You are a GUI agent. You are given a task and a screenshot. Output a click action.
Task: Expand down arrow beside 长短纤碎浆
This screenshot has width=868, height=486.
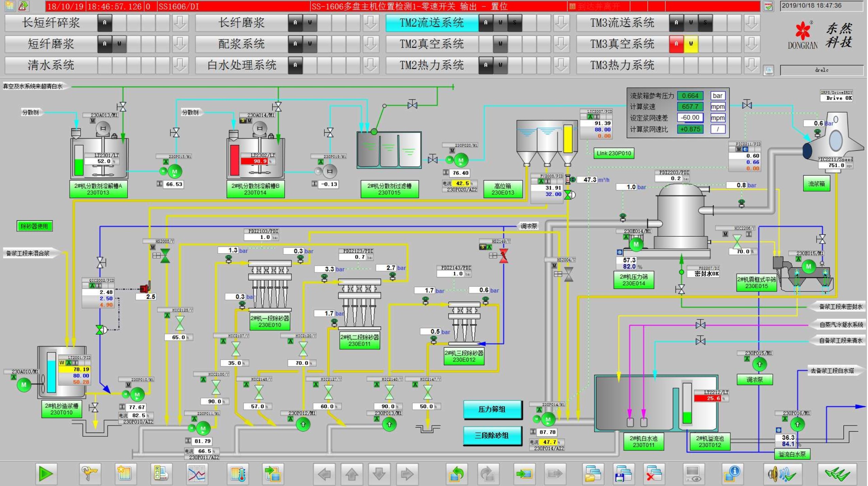pyautogui.click(x=180, y=23)
